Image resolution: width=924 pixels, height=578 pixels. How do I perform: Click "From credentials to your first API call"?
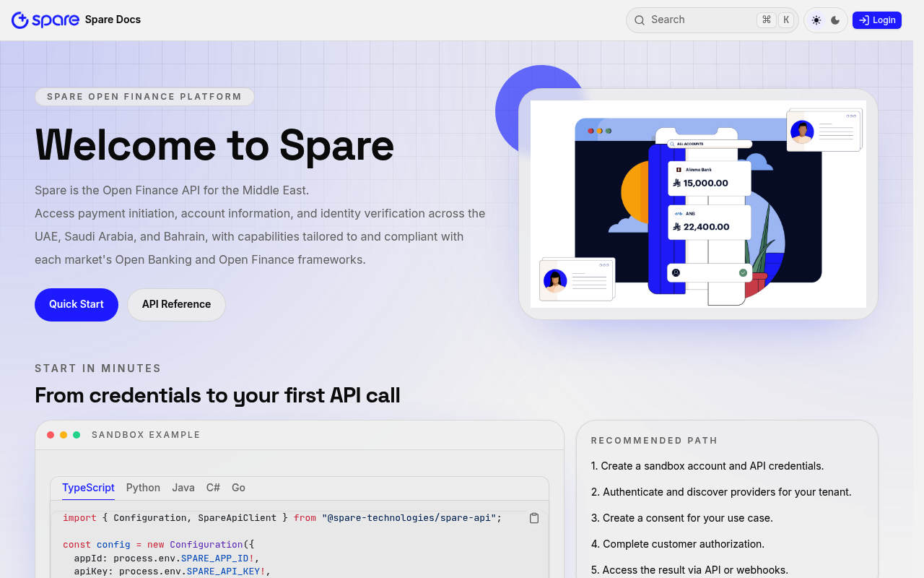click(x=217, y=395)
